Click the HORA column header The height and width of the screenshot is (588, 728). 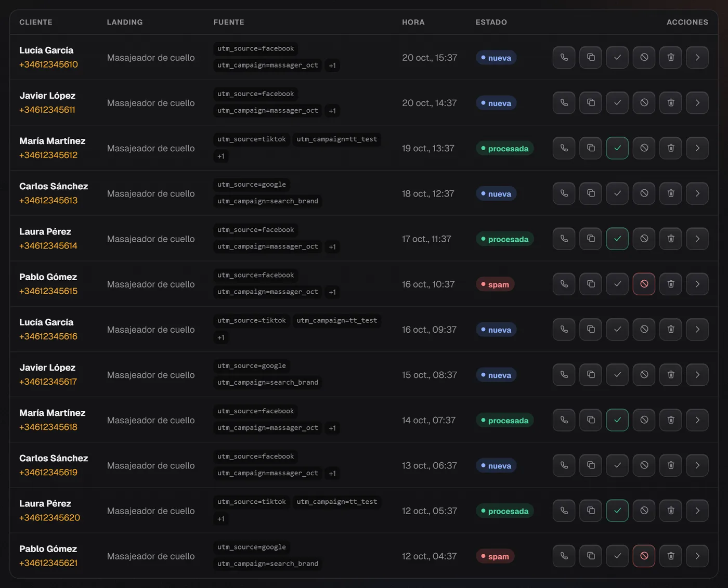tap(413, 22)
